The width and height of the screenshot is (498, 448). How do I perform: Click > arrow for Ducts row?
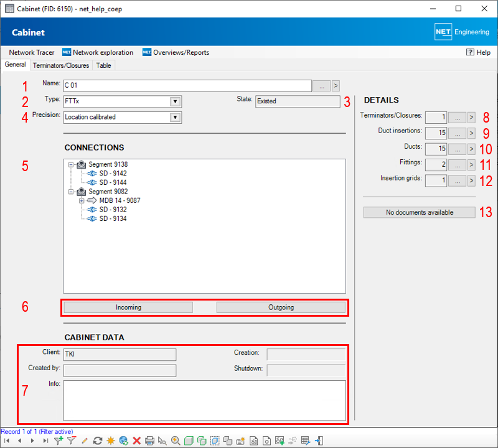471,149
